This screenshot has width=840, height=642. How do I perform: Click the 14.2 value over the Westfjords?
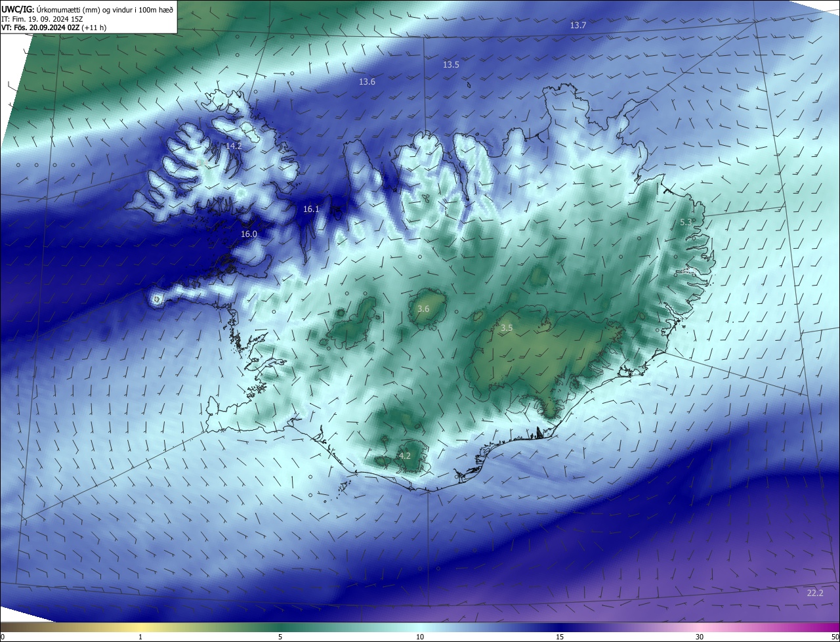tap(234, 146)
